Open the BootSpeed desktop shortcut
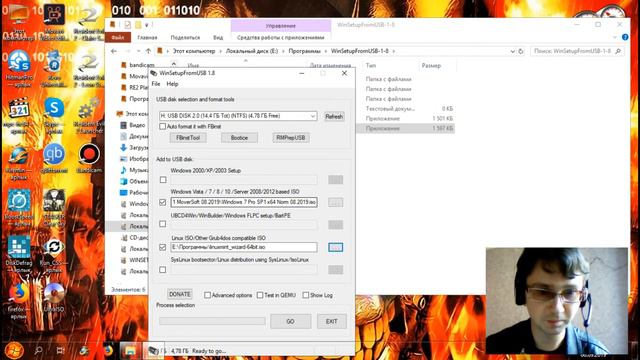 19,207
